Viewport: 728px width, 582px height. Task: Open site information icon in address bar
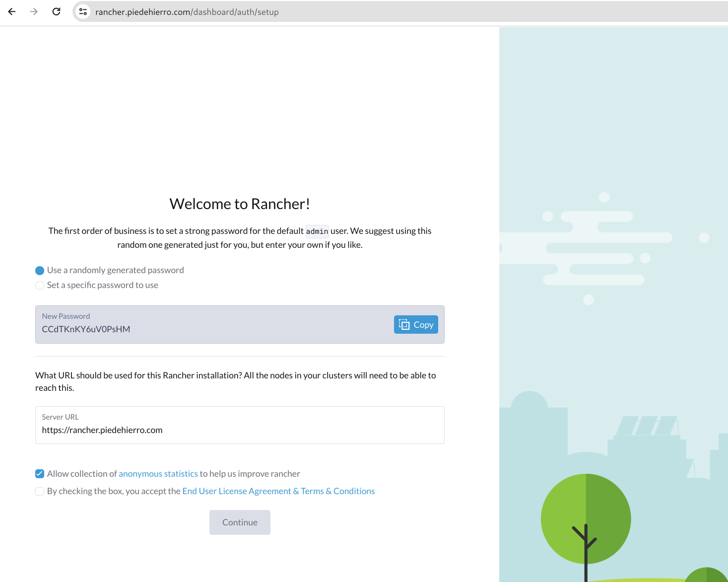coord(83,11)
